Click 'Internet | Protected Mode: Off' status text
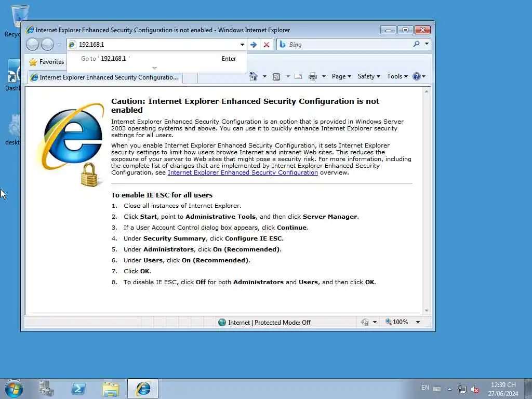 (x=270, y=323)
